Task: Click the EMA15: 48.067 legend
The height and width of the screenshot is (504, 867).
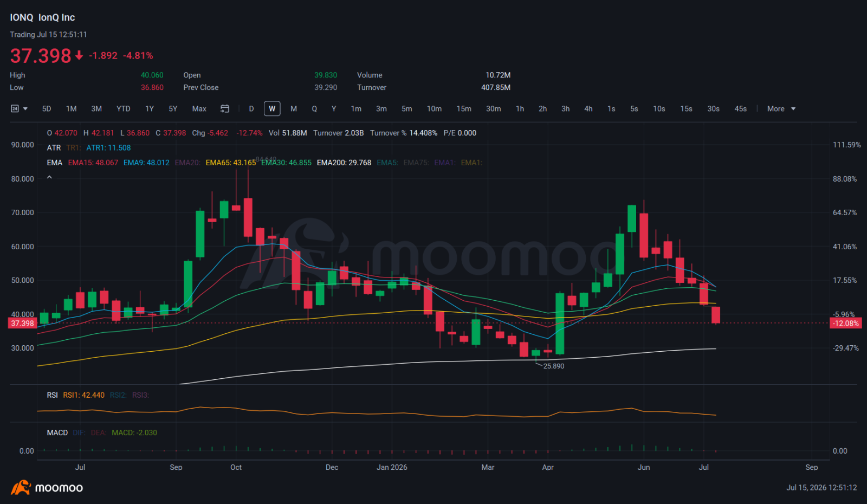Action: (93, 163)
